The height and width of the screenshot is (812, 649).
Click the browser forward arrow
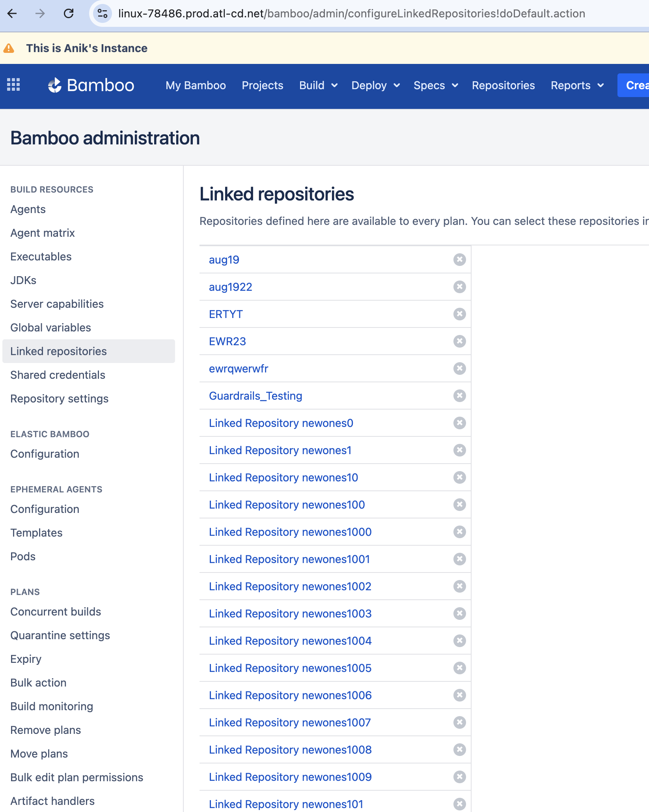(x=40, y=14)
